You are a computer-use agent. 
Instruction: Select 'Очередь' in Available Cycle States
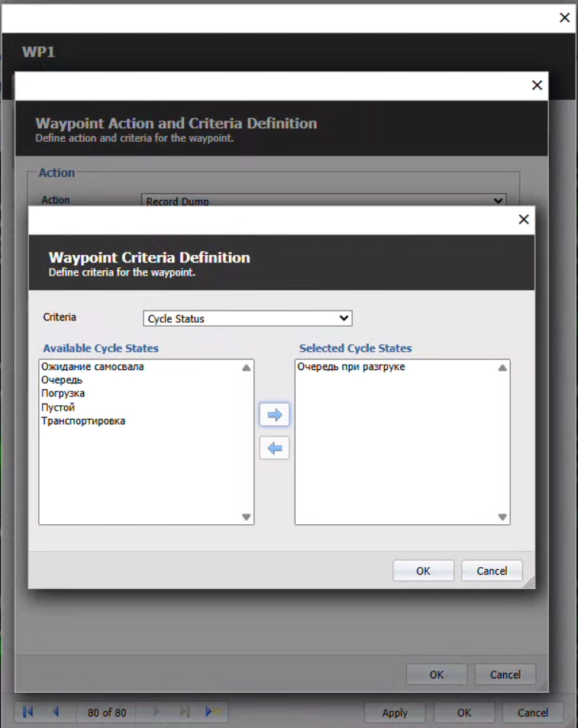coord(62,380)
